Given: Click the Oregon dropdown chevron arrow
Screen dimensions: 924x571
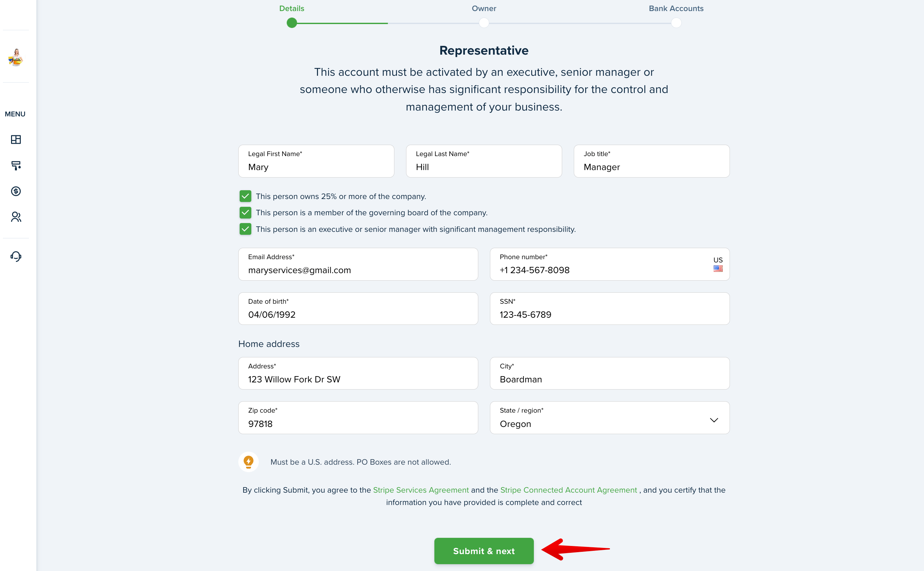Looking at the screenshot, I should (714, 420).
